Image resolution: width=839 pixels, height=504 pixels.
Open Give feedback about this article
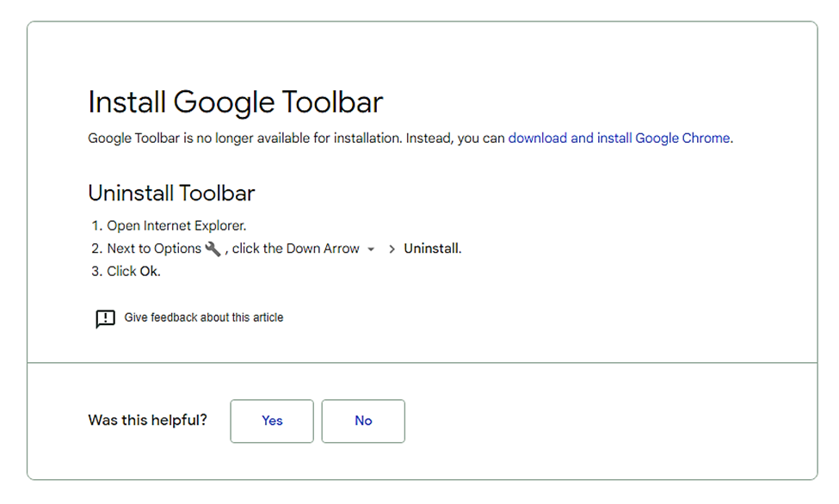coord(204,317)
